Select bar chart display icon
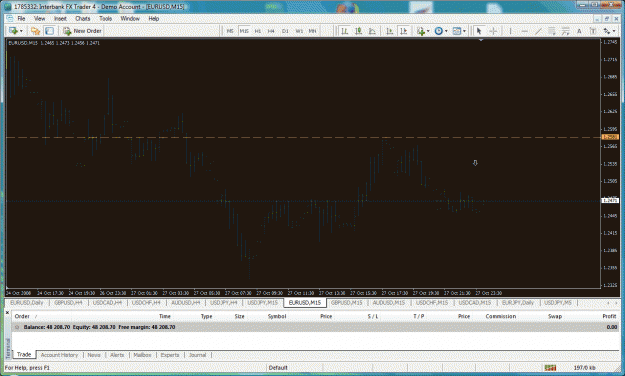Image resolution: width=625 pixels, height=376 pixels. coord(345,31)
